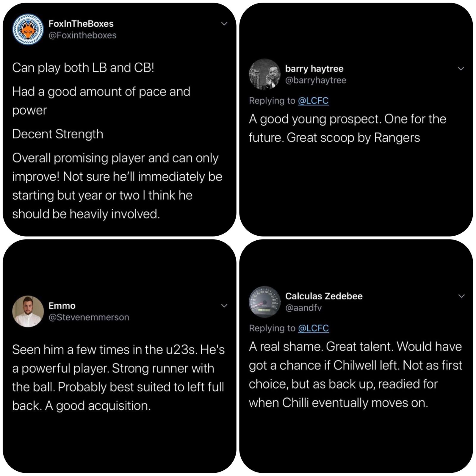Open options chevron on barry haytree's tweet

click(461, 69)
